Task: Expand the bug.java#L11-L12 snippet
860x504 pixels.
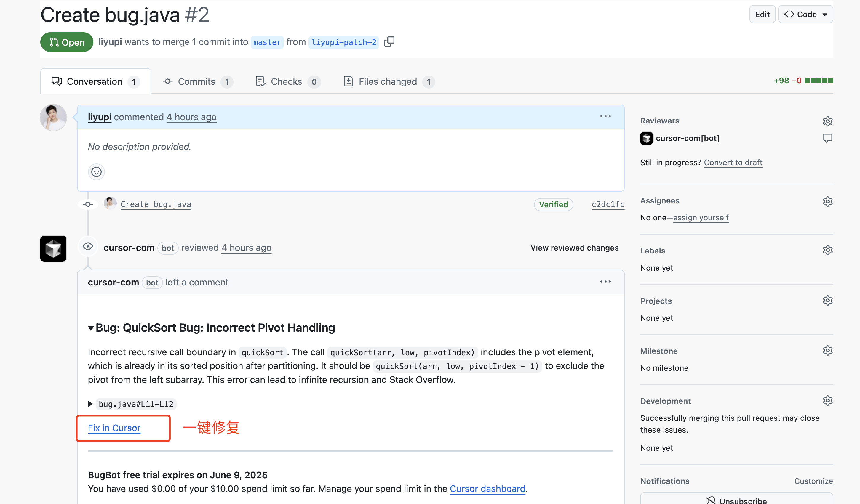Action: [90, 404]
